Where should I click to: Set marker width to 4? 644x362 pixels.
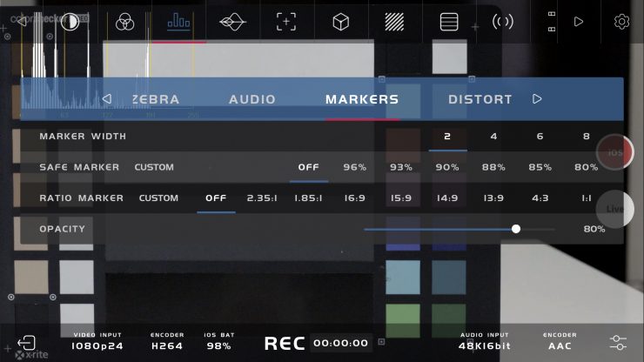493,137
